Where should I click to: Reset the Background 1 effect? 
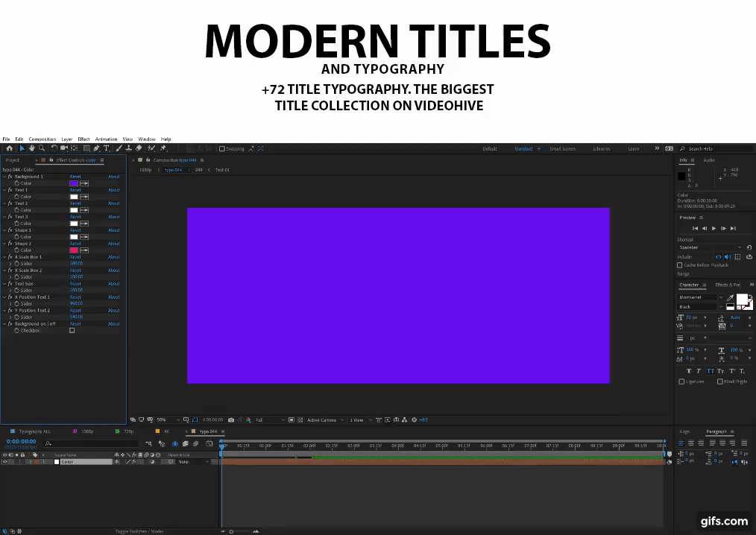[x=75, y=177]
